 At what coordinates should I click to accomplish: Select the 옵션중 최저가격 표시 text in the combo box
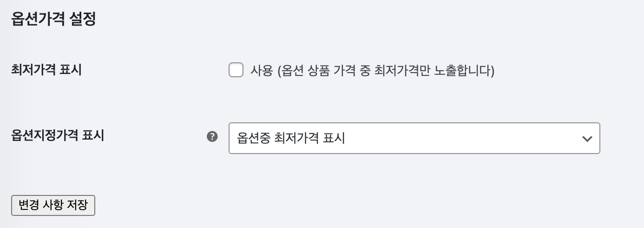(x=291, y=138)
